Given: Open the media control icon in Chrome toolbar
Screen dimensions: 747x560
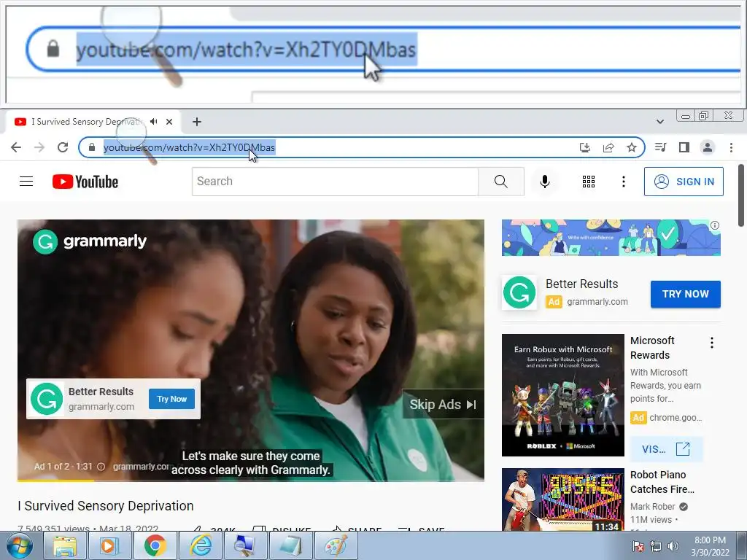Looking at the screenshot, I should [x=660, y=147].
